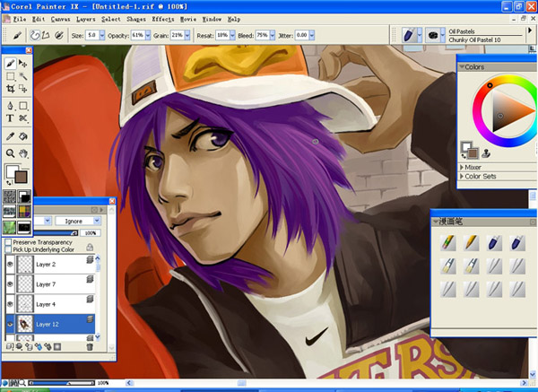Screen dimensions: 538x392
Task: Select the Magic Wand tool
Action: (22, 77)
